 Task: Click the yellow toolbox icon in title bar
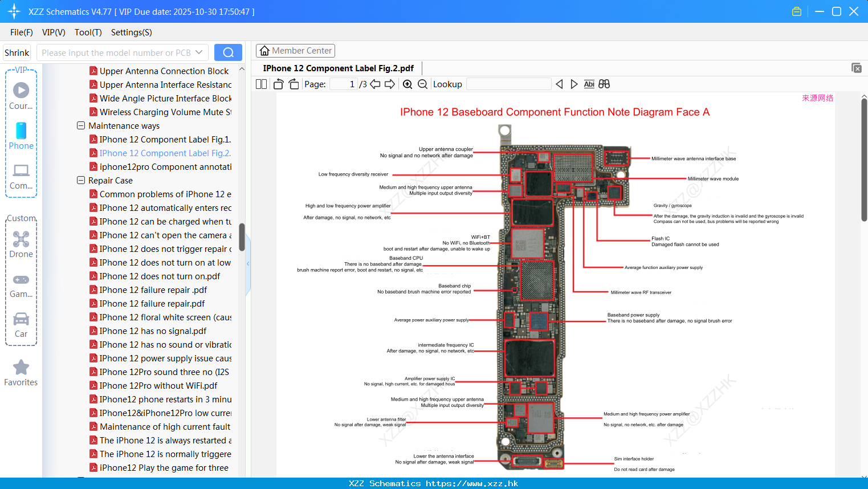tap(797, 11)
